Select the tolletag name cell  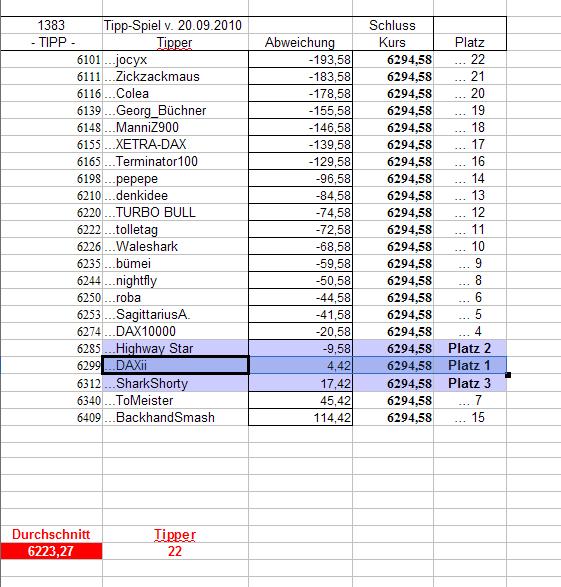coord(175,229)
